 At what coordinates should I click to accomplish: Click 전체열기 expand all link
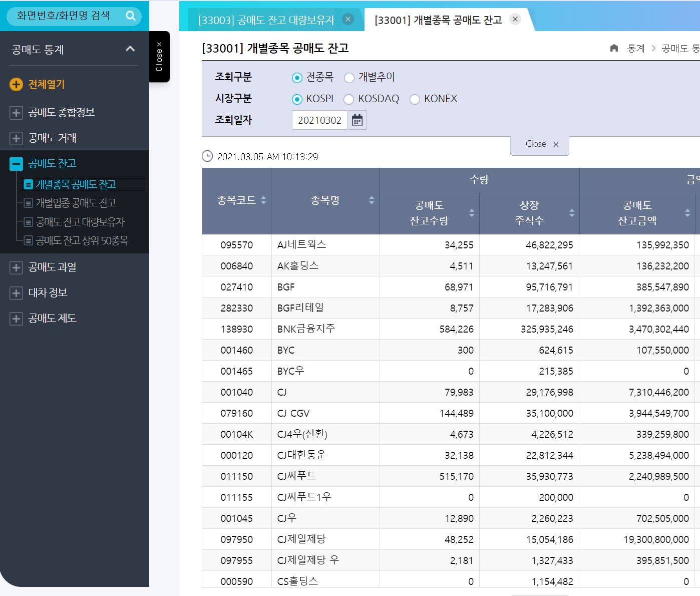click(x=47, y=85)
